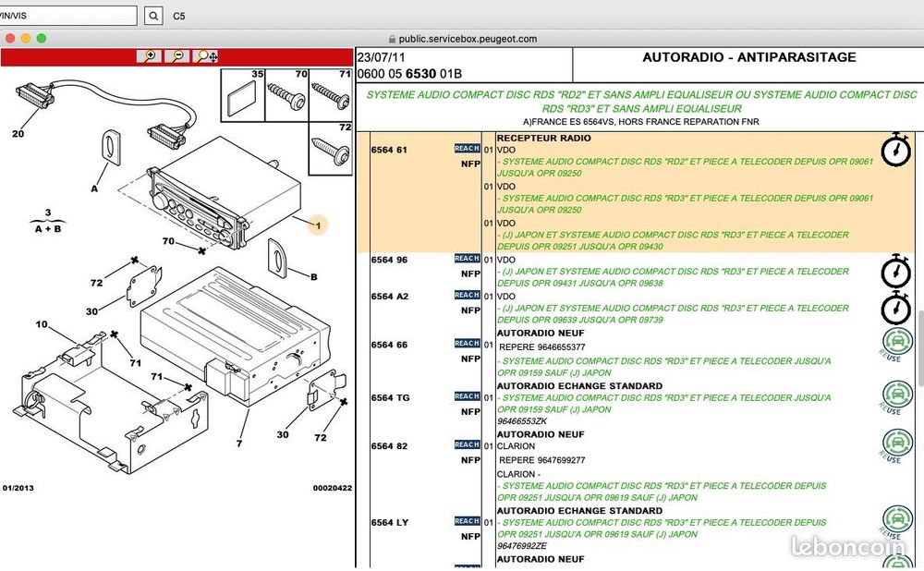Click the Reuse icon for part 6564 LY
The image size is (924, 571).
896,522
